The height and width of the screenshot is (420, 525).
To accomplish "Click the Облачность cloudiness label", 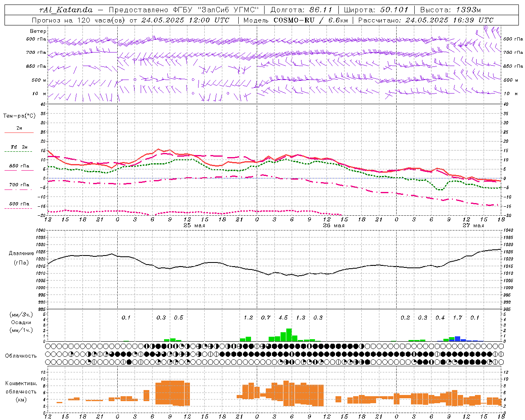I will tap(21, 356).
